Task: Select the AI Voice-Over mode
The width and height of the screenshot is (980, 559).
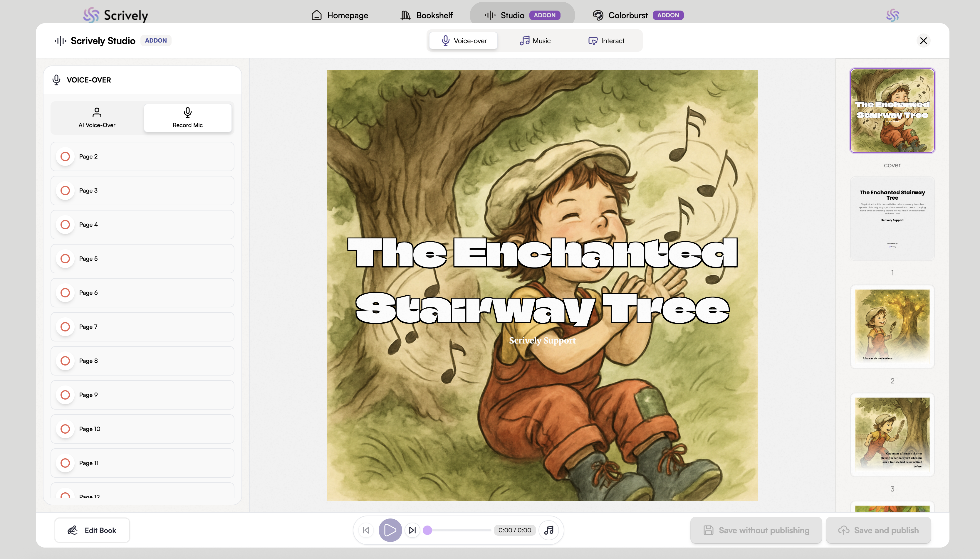Action: tap(97, 118)
